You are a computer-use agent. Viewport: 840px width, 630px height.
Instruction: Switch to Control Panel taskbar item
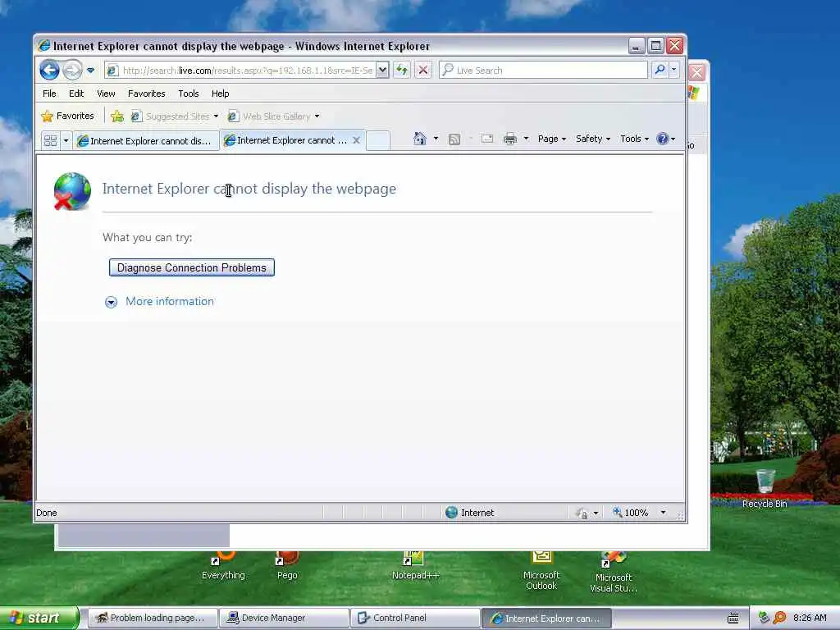pyautogui.click(x=415, y=618)
